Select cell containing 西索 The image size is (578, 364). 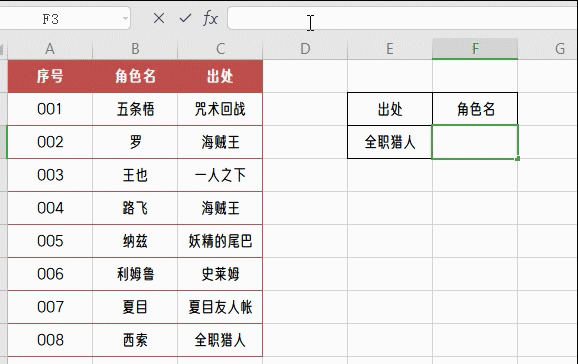(x=135, y=340)
